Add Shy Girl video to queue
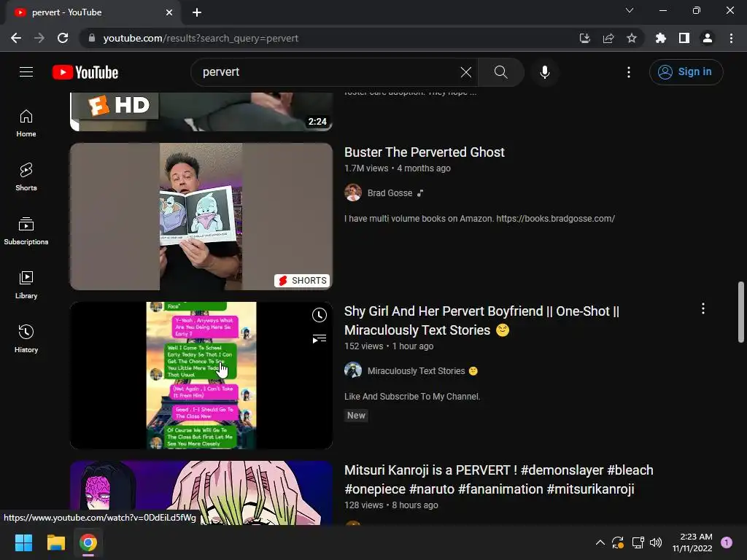This screenshot has width=747, height=560. pyautogui.click(x=320, y=338)
